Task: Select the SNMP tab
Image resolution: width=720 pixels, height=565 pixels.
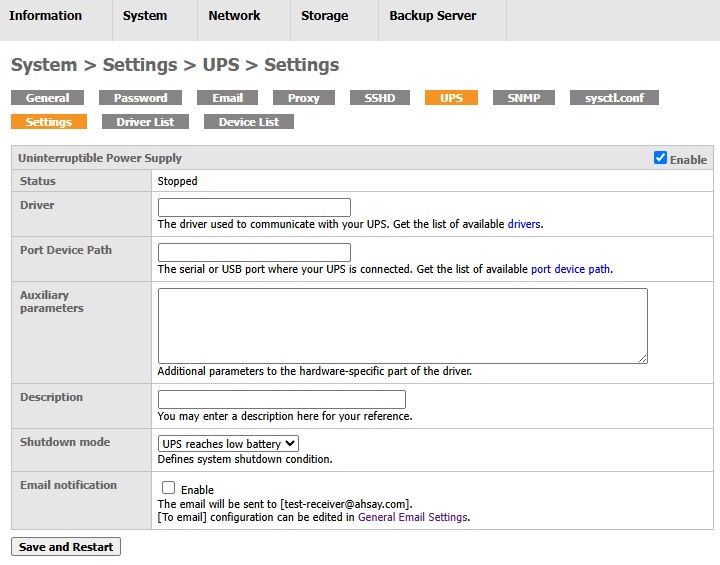Action: 524,98
